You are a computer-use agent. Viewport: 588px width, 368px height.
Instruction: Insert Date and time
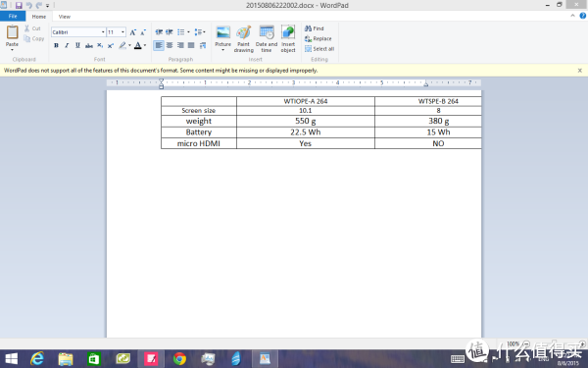[x=267, y=38]
